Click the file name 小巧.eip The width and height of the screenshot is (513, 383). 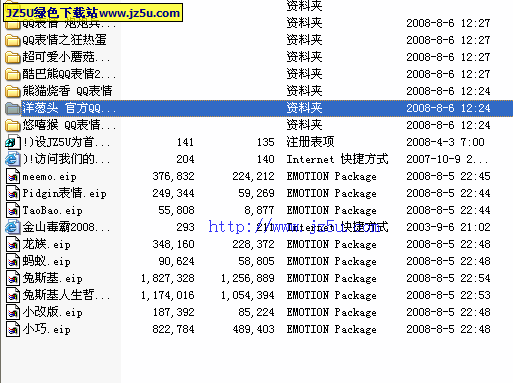point(46,329)
